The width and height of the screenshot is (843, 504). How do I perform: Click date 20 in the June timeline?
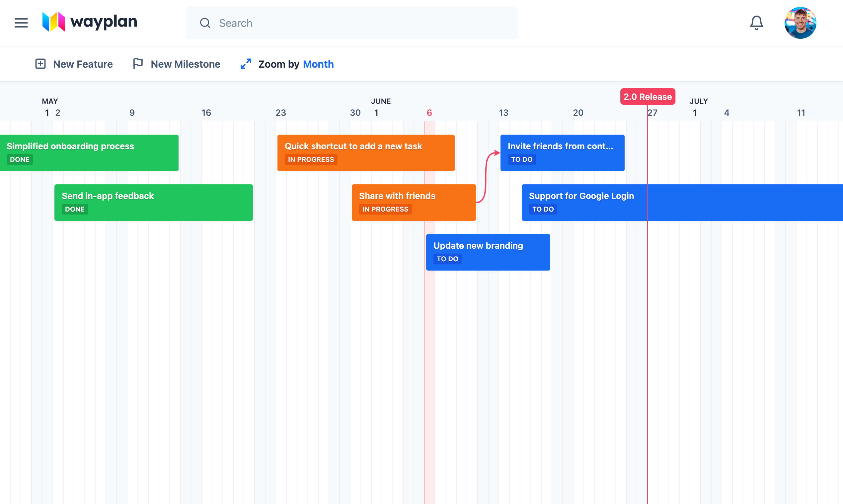tap(578, 113)
